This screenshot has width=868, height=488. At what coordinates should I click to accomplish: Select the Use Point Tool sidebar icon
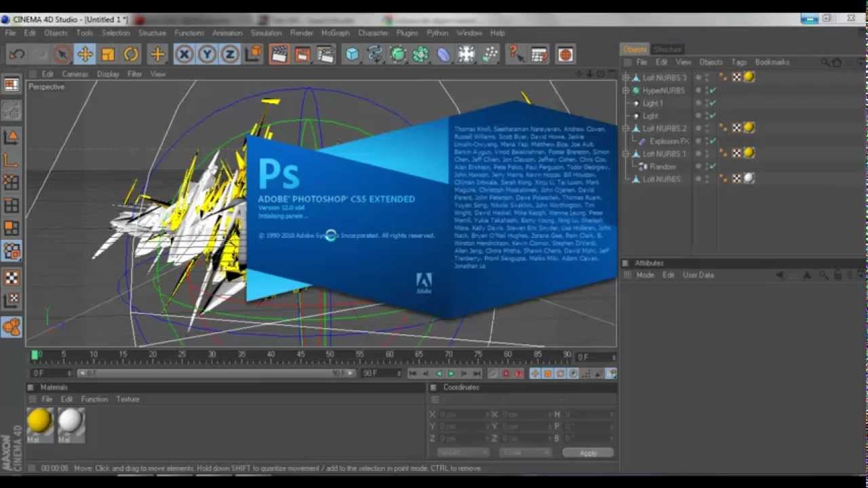coord(12,182)
